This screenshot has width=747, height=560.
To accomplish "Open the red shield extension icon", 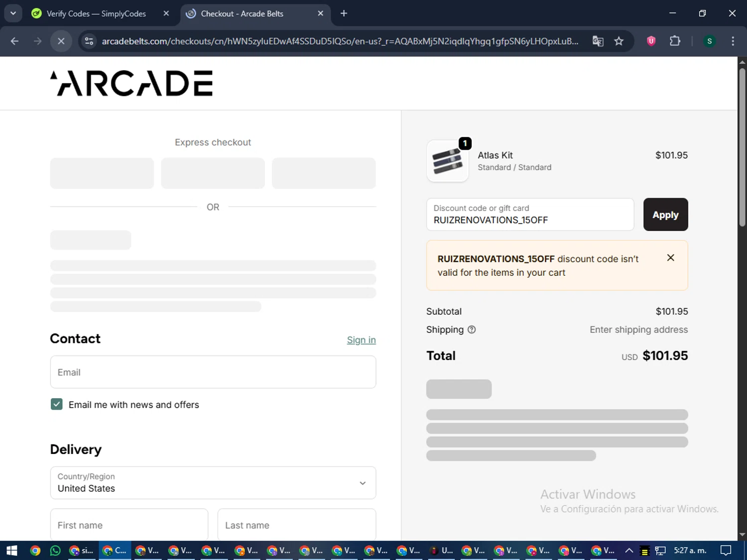I will 651,41.
